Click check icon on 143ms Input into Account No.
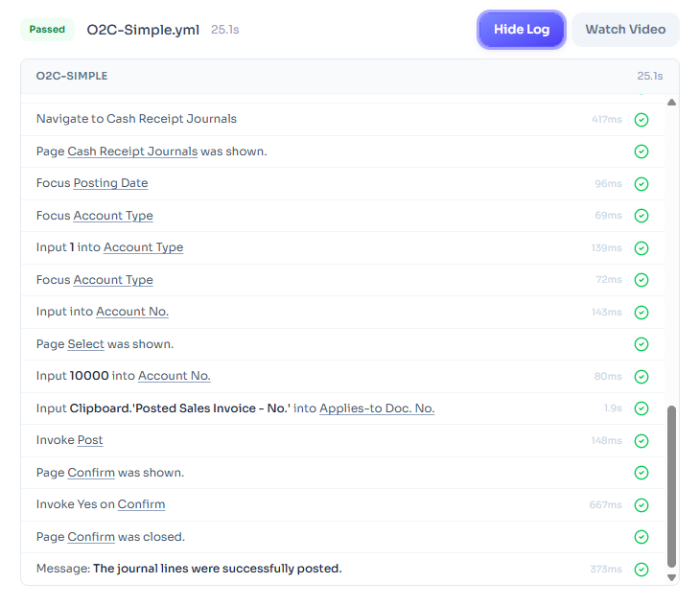Image resolution: width=700 pixels, height=606 pixels. (642, 313)
